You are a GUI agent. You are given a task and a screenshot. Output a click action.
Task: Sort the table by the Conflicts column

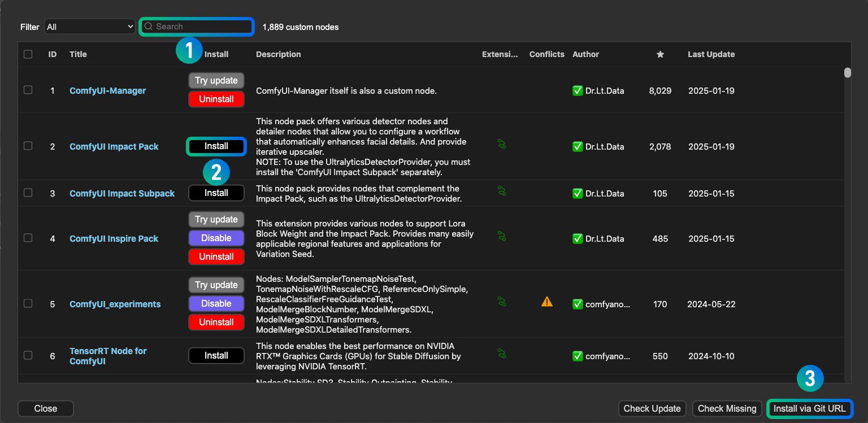tap(546, 54)
